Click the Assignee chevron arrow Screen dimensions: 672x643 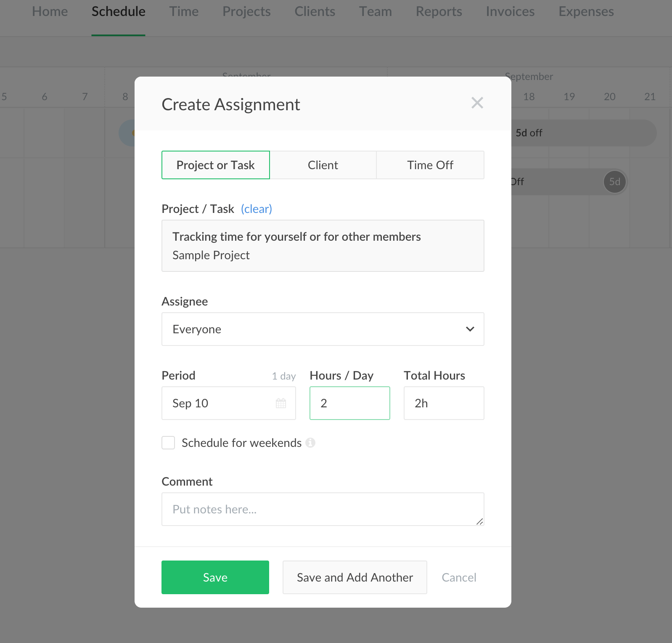470,329
